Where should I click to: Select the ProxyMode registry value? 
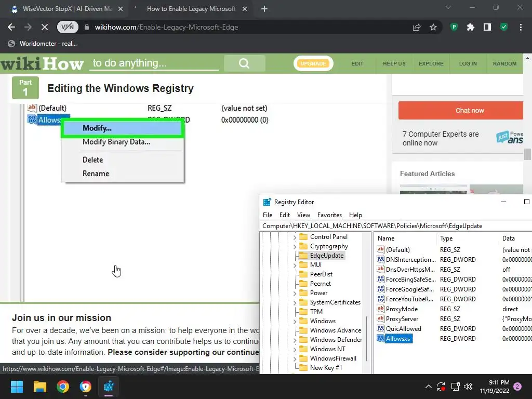tap(402, 309)
